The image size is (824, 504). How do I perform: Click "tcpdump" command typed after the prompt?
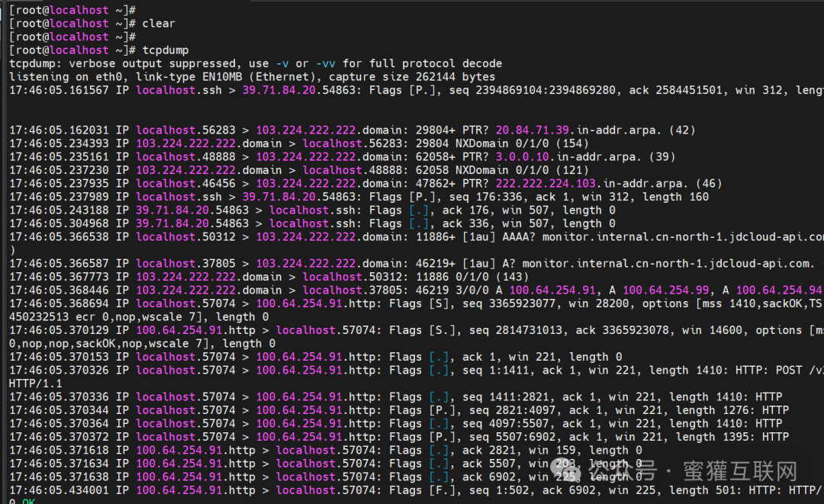pos(166,50)
